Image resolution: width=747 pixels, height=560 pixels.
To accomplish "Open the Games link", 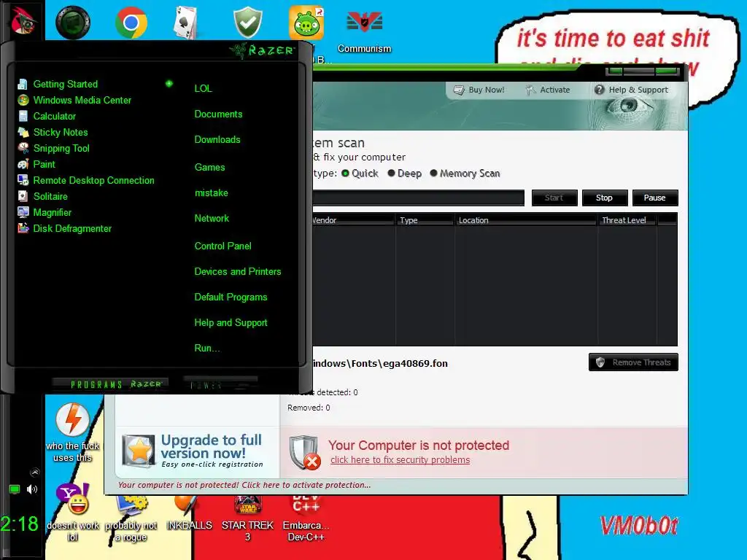I will tap(209, 167).
